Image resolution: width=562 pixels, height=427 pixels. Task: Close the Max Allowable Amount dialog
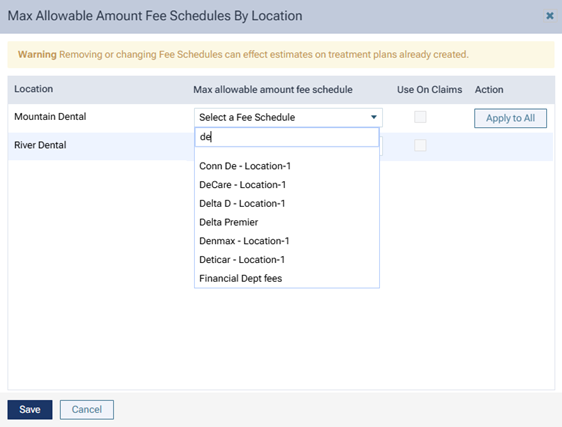(549, 16)
